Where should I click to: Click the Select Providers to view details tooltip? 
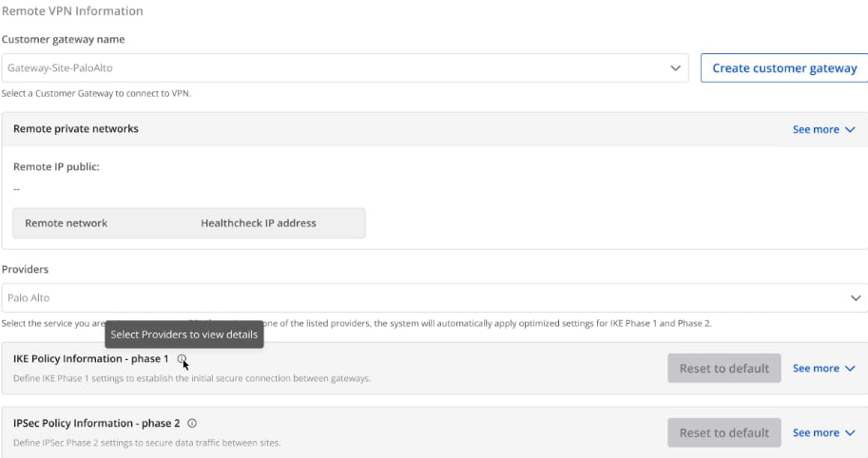coord(183,334)
